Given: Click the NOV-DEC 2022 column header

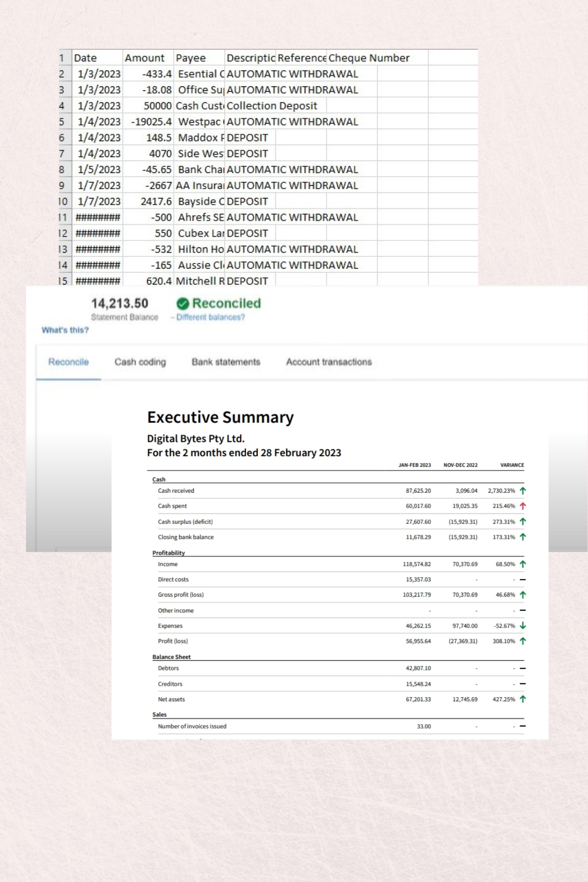Looking at the screenshot, I should pyautogui.click(x=461, y=465).
